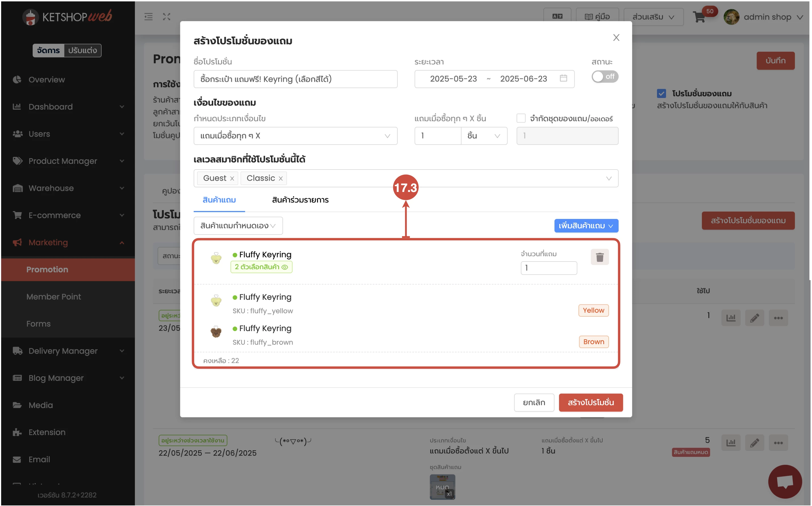The width and height of the screenshot is (812, 506).
Task: Open the shopping cart icon
Action: [699, 17]
